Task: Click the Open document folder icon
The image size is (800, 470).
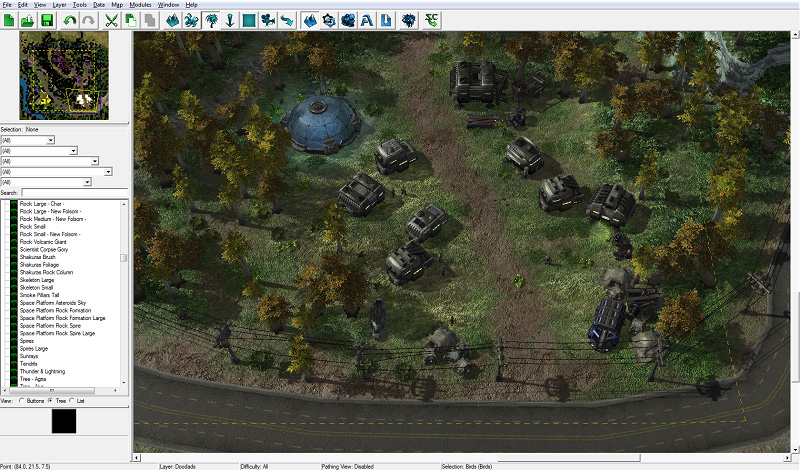Action: pyautogui.click(x=28, y=20)
